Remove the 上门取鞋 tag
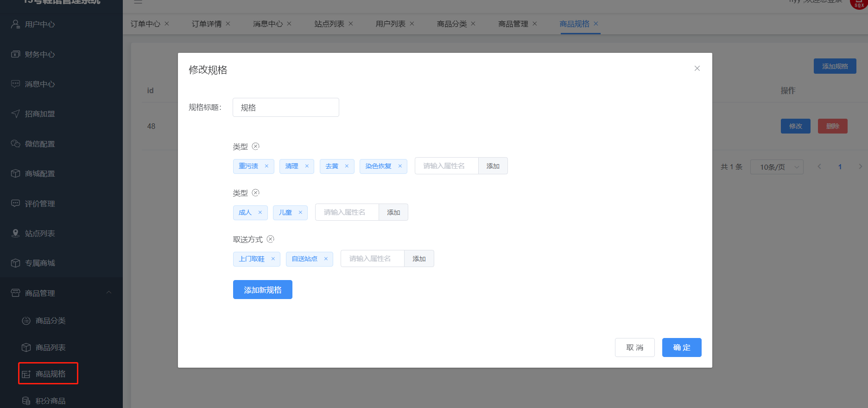Image resolution: width=868 pixels, height=408 pixels. (273, 259)
